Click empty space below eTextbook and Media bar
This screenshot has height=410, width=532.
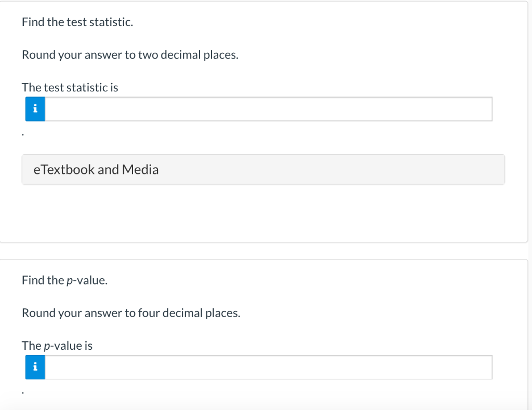coord(263,213)
